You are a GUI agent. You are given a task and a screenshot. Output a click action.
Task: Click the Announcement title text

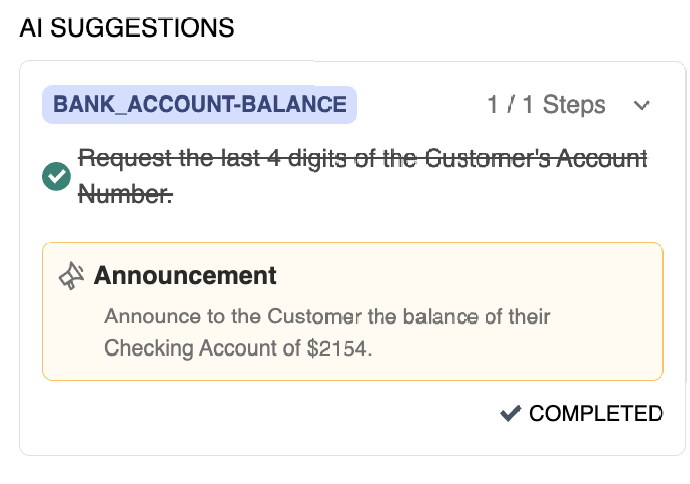coord(185,275)
